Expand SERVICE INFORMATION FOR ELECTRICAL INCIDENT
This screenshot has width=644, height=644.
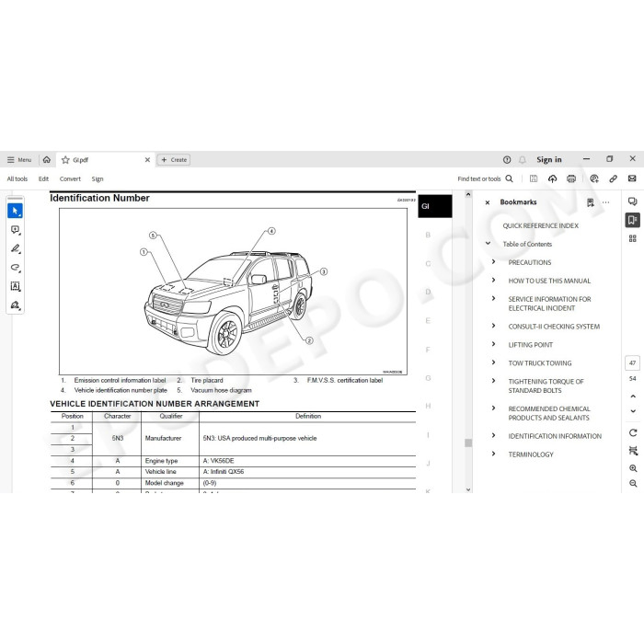494,299
